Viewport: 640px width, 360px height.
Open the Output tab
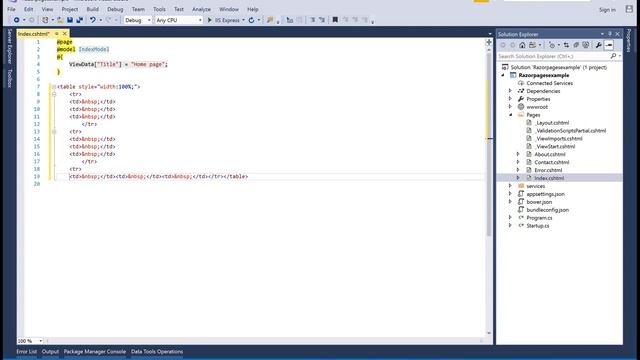50,351
